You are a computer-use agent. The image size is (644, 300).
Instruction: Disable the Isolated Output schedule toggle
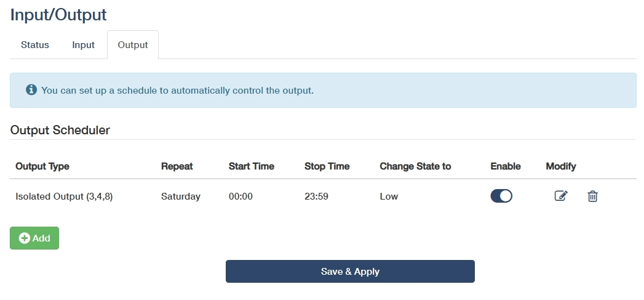(501, 197)
